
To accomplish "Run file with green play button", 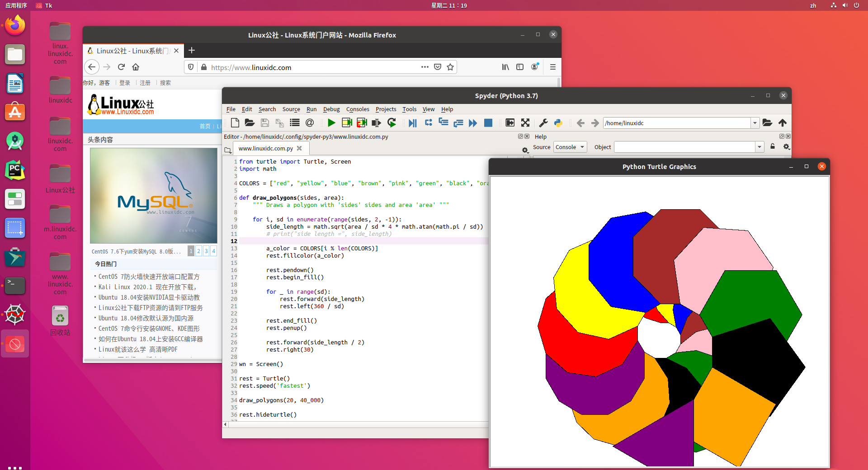I will (x=331, y=123).
